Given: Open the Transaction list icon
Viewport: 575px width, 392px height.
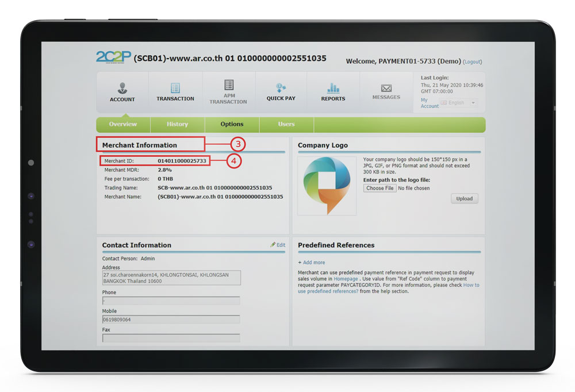Looking at the screenshot, I should point(175,88).
